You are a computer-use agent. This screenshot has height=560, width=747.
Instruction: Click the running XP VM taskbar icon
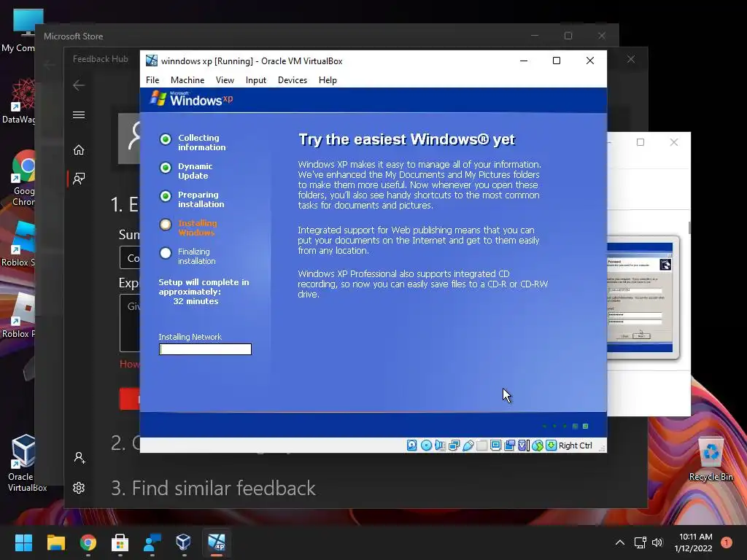tap(216, 542)
